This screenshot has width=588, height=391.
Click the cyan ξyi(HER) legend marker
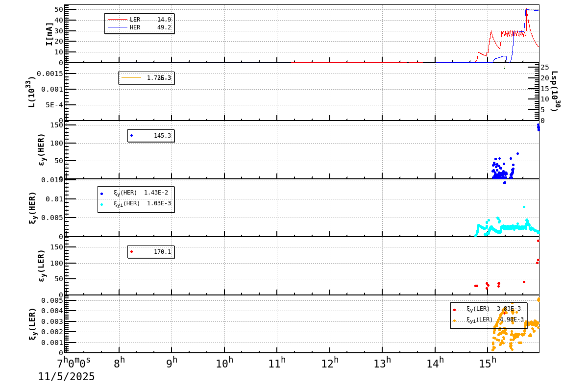[103, 203]
